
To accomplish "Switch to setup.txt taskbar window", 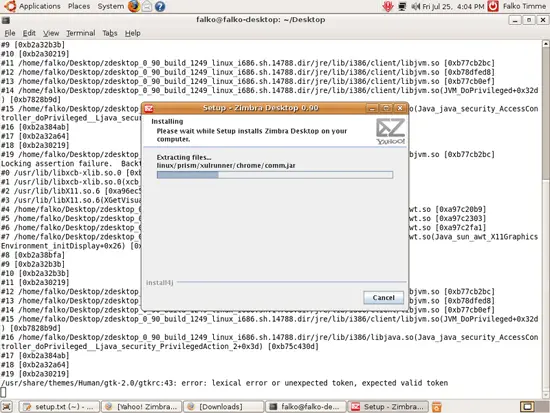I will [59, 407].
